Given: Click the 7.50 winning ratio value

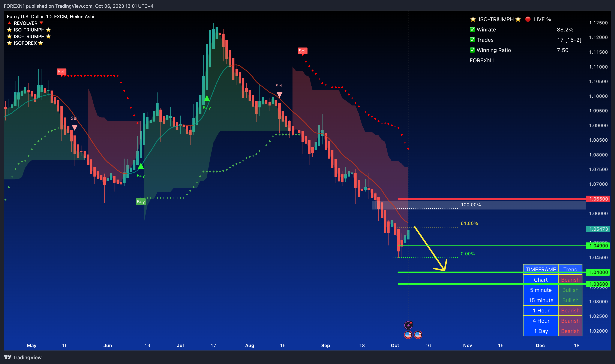Looking at the screenshot, I should 562,50.
